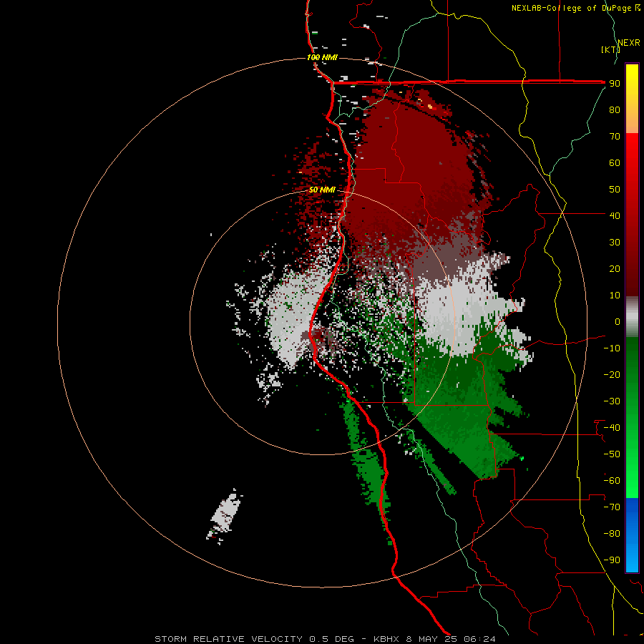
Task: Click the "[KT]" units label above the scale
Action: [x=610, y=49]
